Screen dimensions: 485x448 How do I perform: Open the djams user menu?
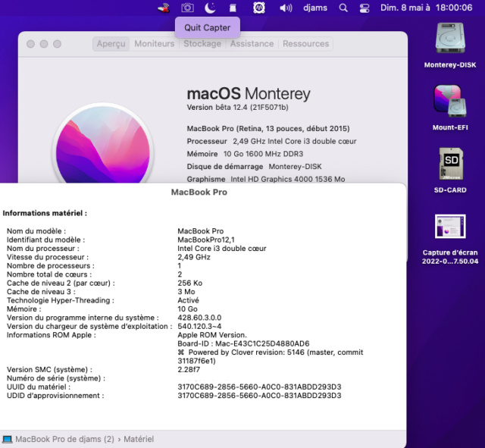(315, 8)
